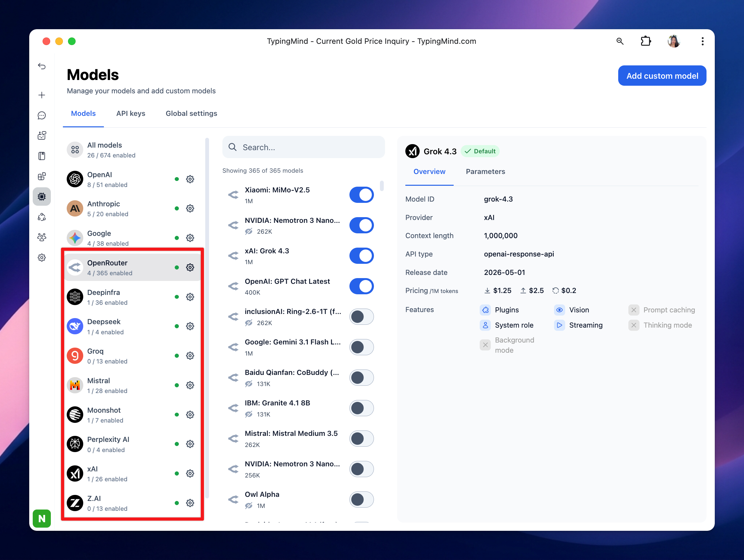Select the OpenAI provider row
This screenshot has width=744, height=560.
pyautogui.click(x=132, y=179)
